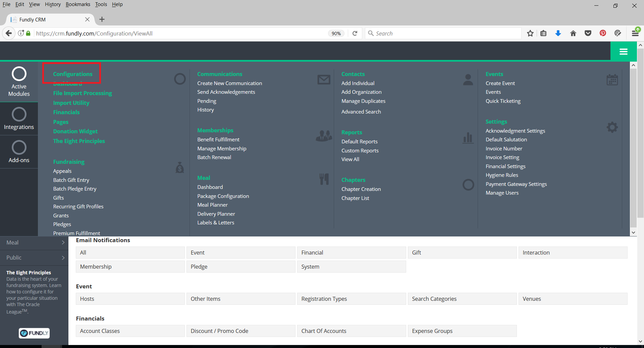Viewport: 644px width, 348px height.
Task: Open Manage Duplicates link
Action: 363,101
